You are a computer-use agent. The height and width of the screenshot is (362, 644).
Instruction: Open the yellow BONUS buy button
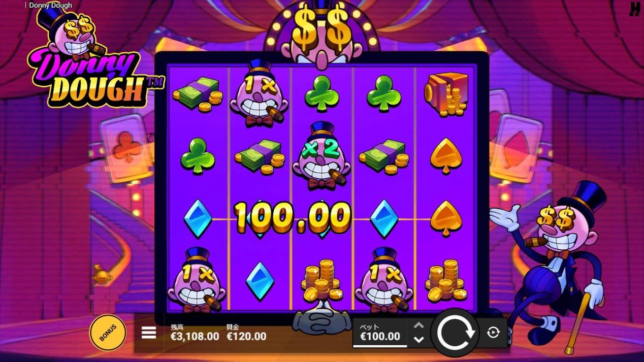[108, 333]
